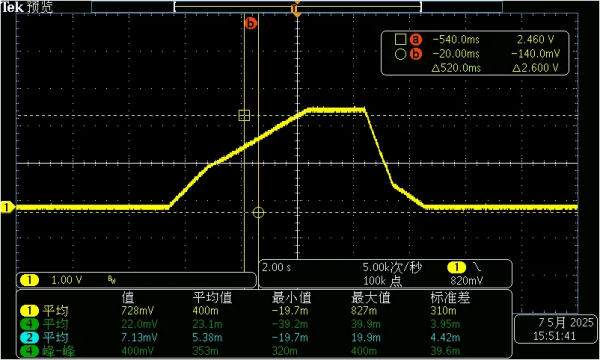Select channel 1 mean measurement row
Viewport: 600px width, 360px height.
[264, 310]
